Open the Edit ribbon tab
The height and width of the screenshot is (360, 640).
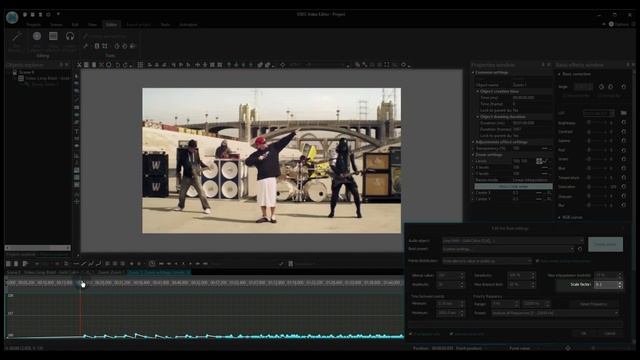(75, 25)
